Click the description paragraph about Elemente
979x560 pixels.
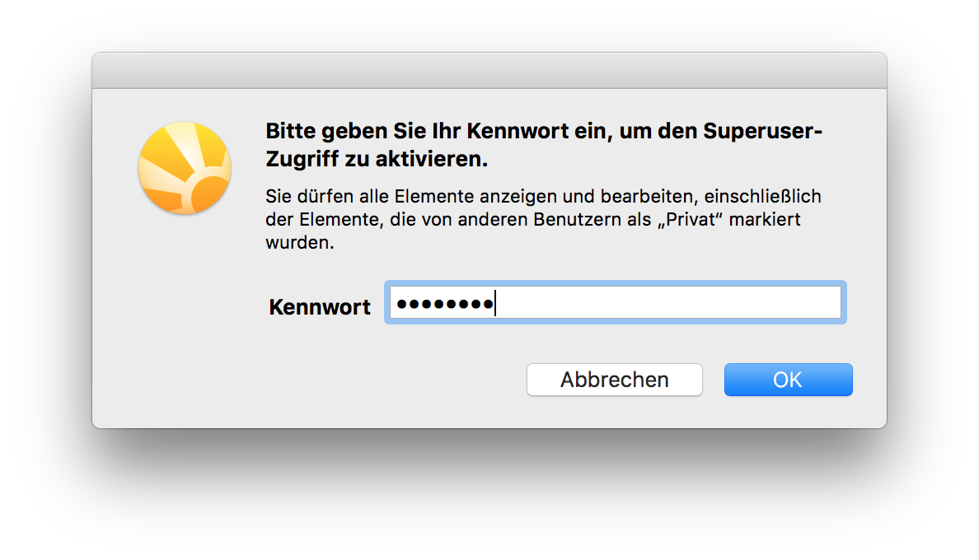tap(543, 219)
